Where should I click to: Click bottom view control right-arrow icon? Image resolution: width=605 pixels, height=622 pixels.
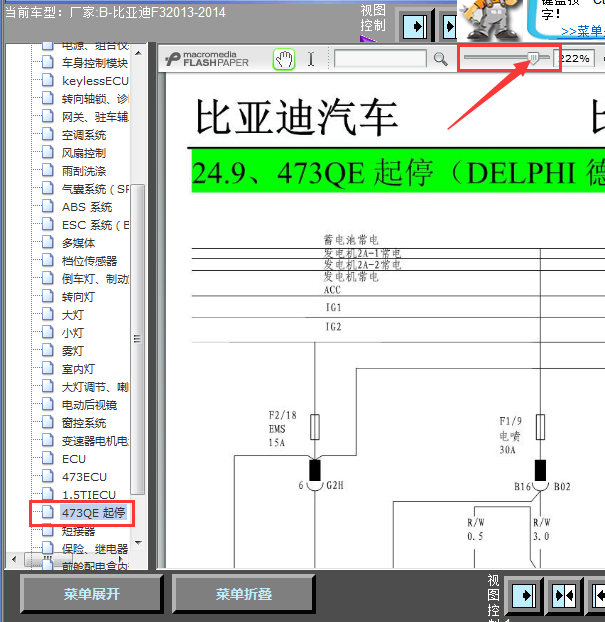pos(523,595)
